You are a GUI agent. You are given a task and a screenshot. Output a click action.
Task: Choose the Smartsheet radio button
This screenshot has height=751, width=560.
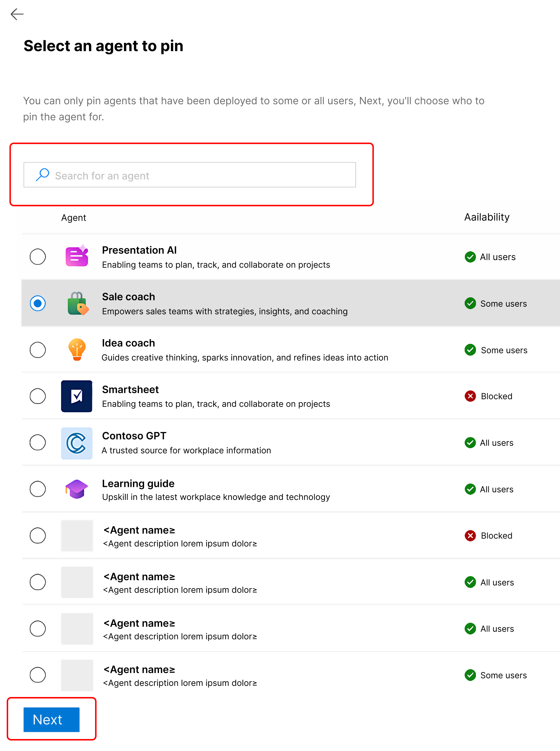click(x=38, y=396)
